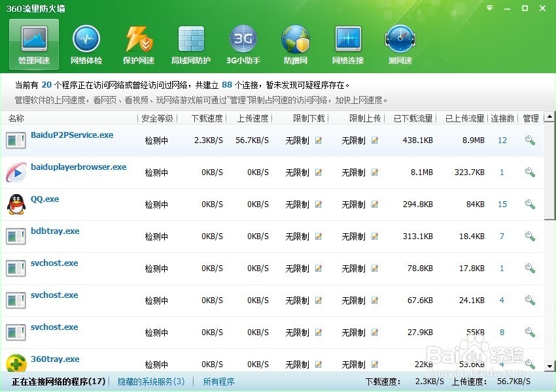
Task: Edit upload limit for QQ.exe
Action: 374,204
